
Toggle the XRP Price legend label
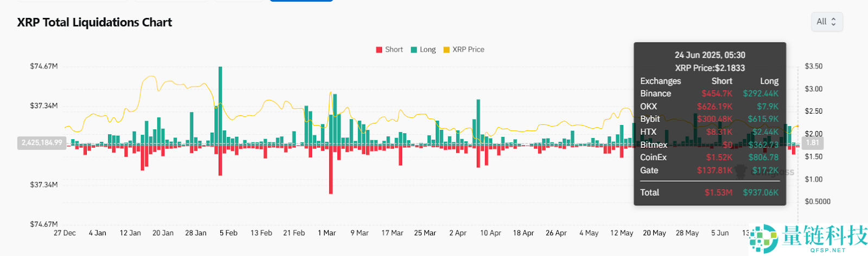(x=468, y=49)
